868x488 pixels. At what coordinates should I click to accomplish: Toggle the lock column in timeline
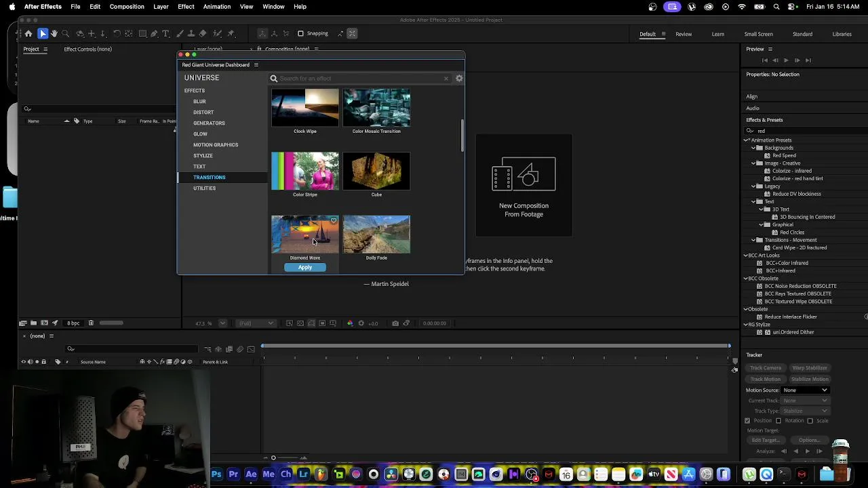click(x=44, y=362)
